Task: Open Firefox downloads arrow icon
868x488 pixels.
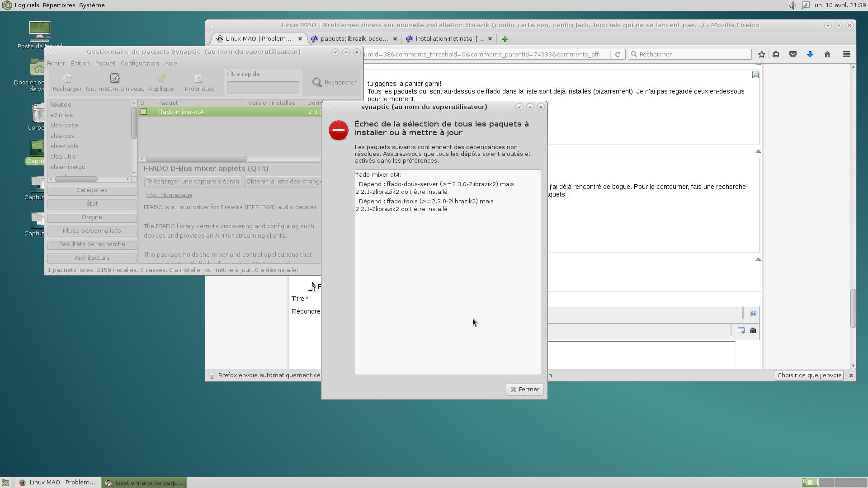Action: tap(810, 54)
